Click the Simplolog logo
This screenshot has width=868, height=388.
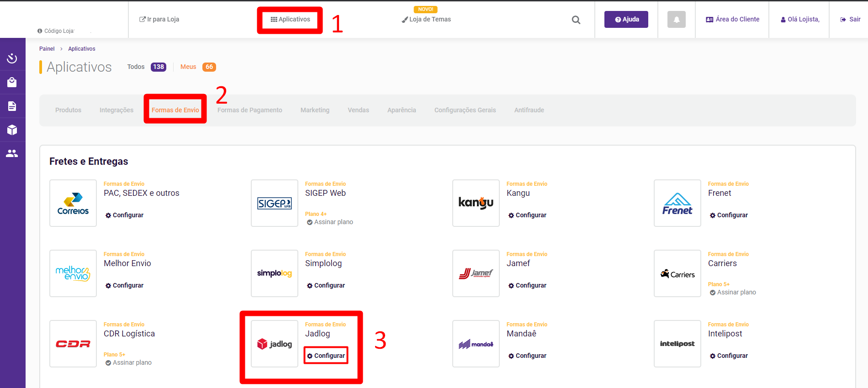click(x=275, y=273)
